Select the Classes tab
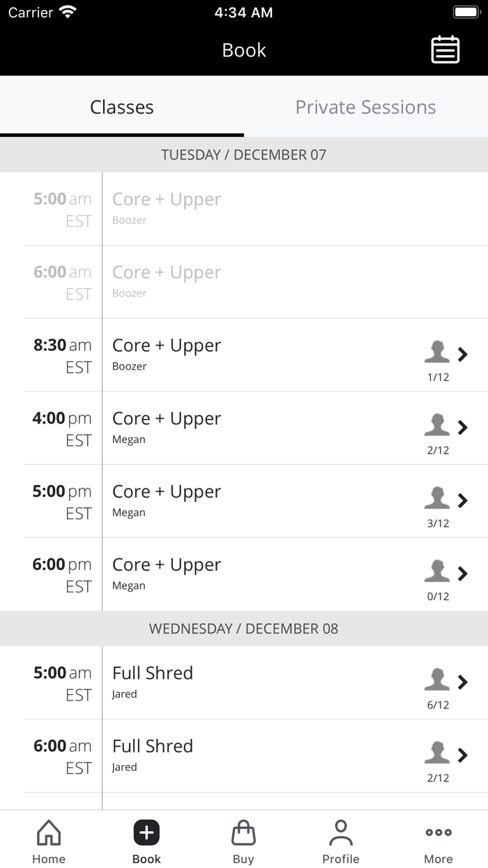The width and height of the screenshot is (488, 868). 122,107
